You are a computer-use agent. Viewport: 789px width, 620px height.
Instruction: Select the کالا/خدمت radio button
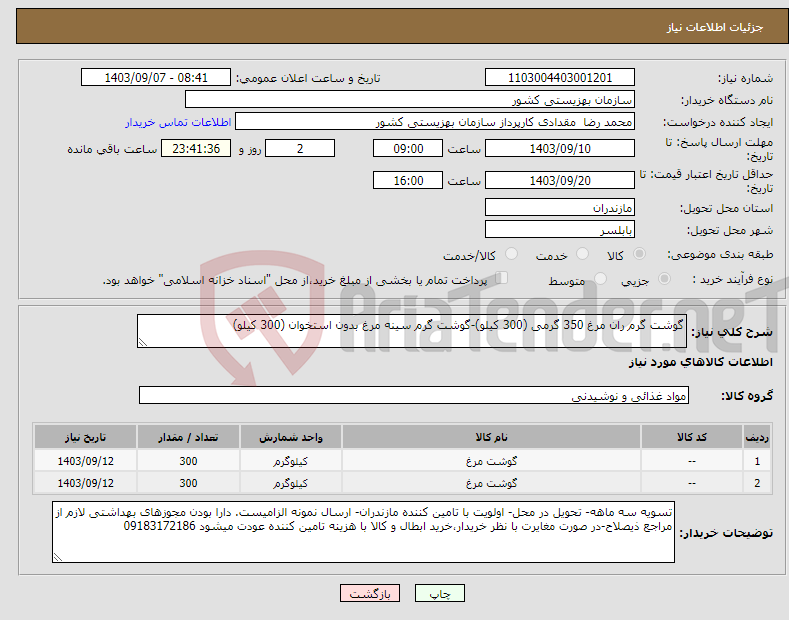511,254
